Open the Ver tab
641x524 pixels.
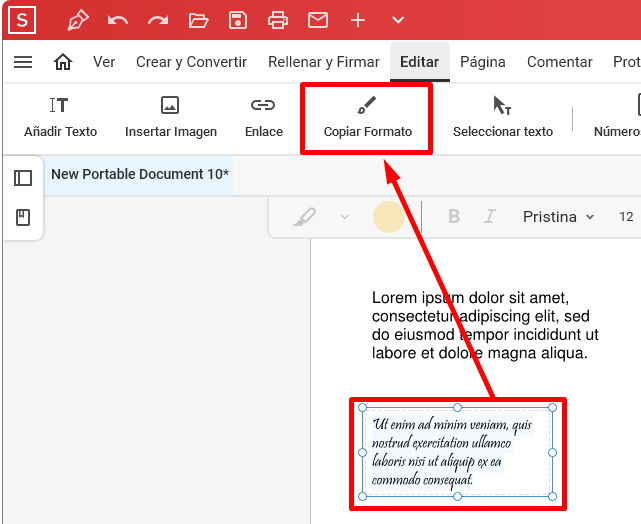coord(104,62)
